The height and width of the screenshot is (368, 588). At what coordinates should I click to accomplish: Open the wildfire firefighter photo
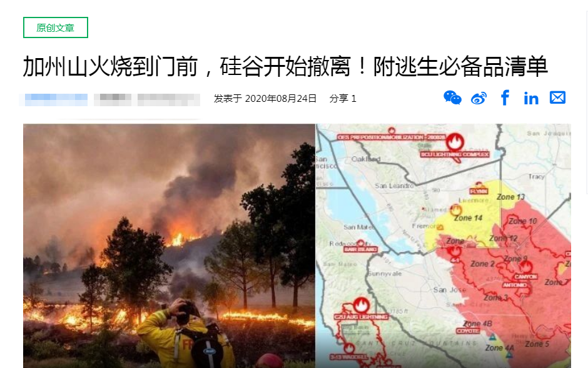coord(169,246)
